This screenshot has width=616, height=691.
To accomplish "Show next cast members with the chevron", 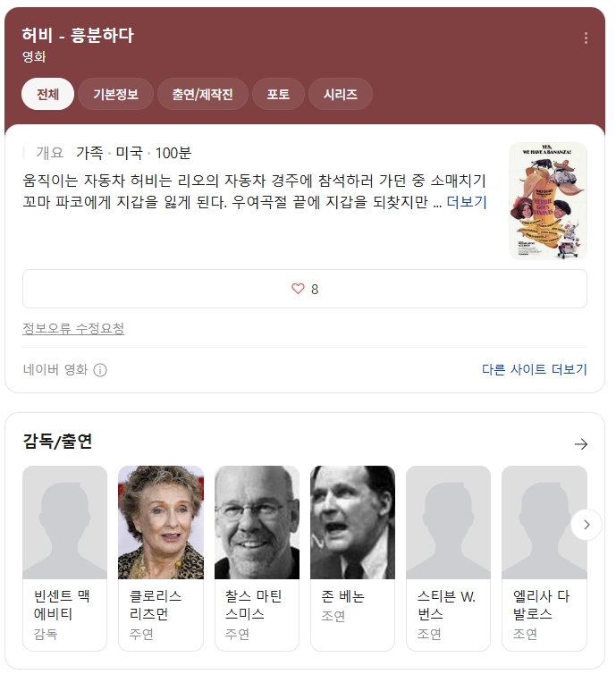I will tap(586, 525).
